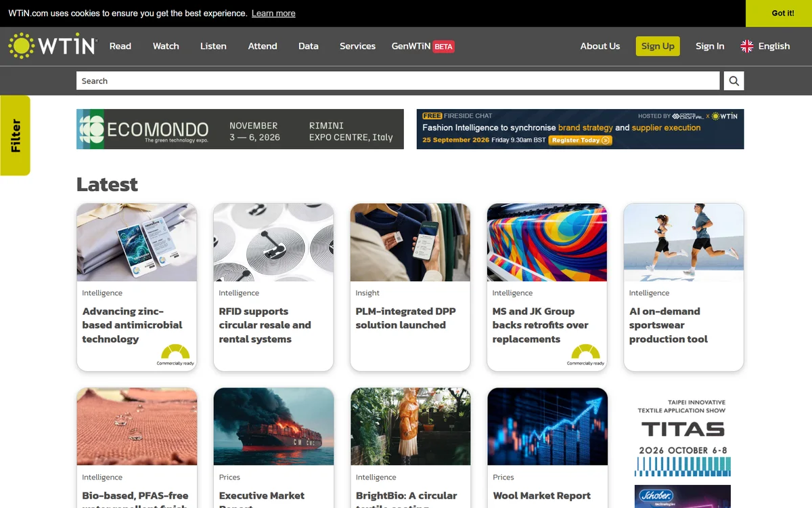The image size is (812, 508).
Task: Open the About Us page
Action: [x=600, y=46]
